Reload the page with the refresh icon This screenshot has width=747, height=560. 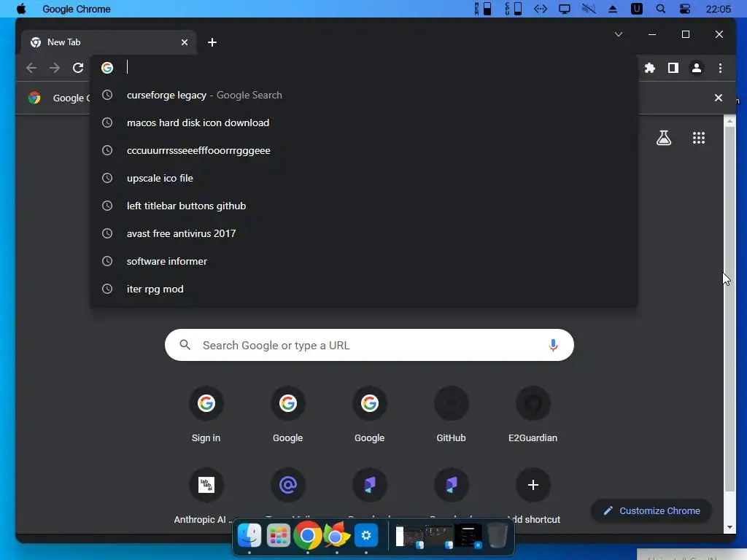(x=78, y=68)
